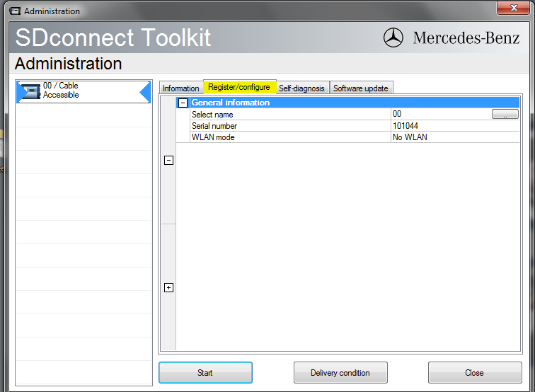Click the serial number value 101044
Screen dimensions: 535x392
405,126
